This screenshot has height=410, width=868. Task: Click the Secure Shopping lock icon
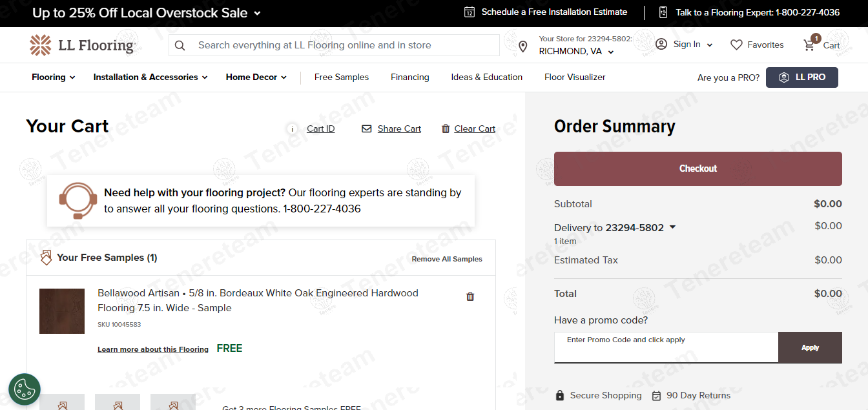[x=559, y=395]
